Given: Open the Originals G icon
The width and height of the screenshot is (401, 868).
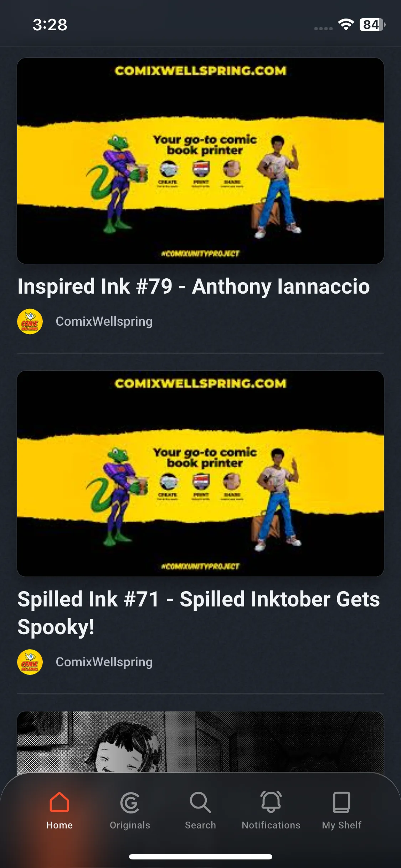Looking at the screenshot, I should (130, 803).
